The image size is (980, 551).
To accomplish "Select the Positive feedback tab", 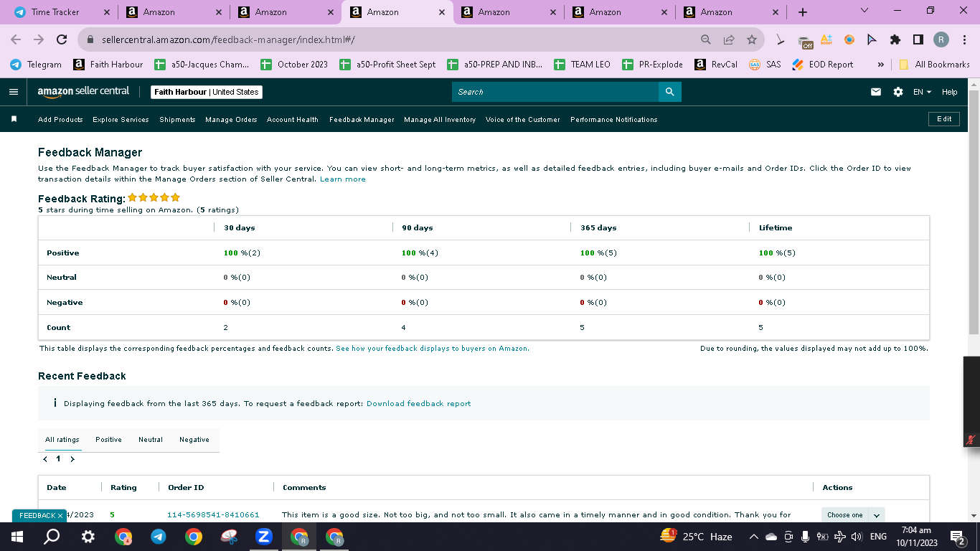I will point(108,440).
